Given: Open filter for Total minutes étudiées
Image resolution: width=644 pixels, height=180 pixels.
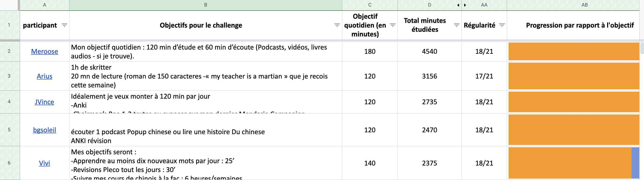Looking at the screenshot, I should click(x=456, y=25).
